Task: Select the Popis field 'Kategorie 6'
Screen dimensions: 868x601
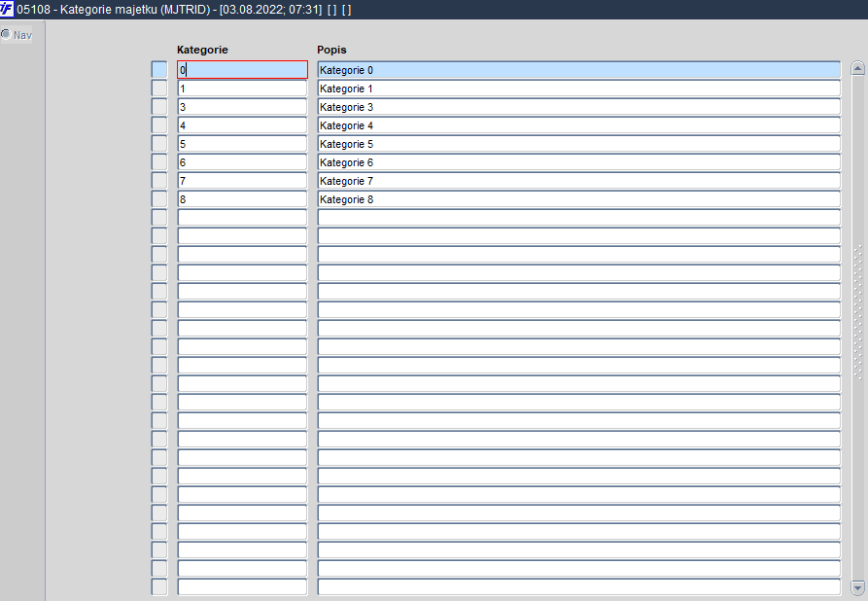Action: point(579,162)
